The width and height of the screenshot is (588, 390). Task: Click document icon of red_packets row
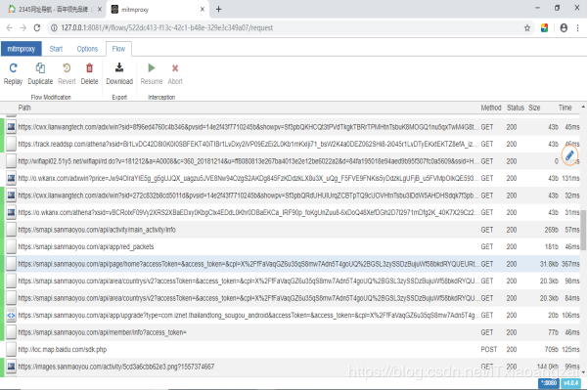point(11,246)
